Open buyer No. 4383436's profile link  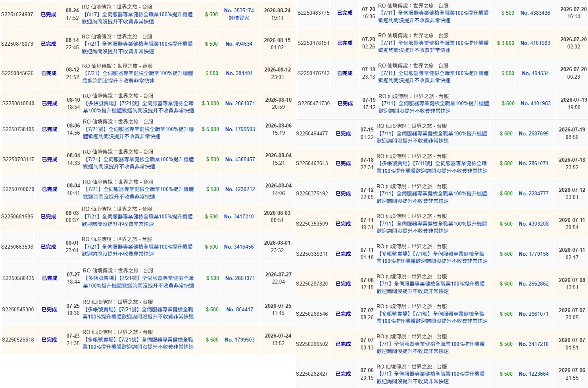tap(535, 13)
